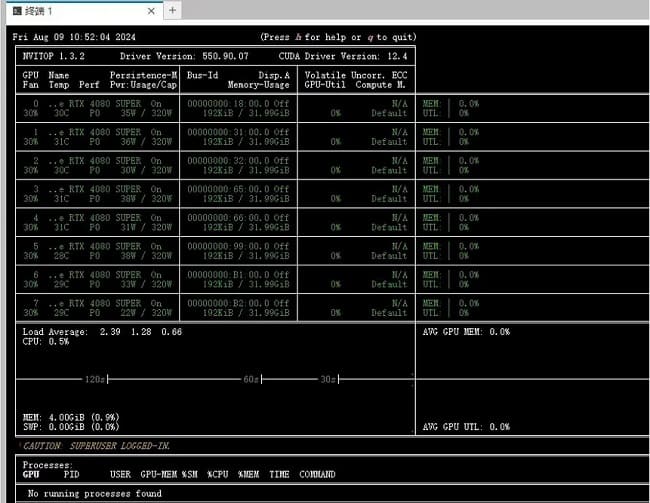Click the COMMAND column header

click(317, 474)
